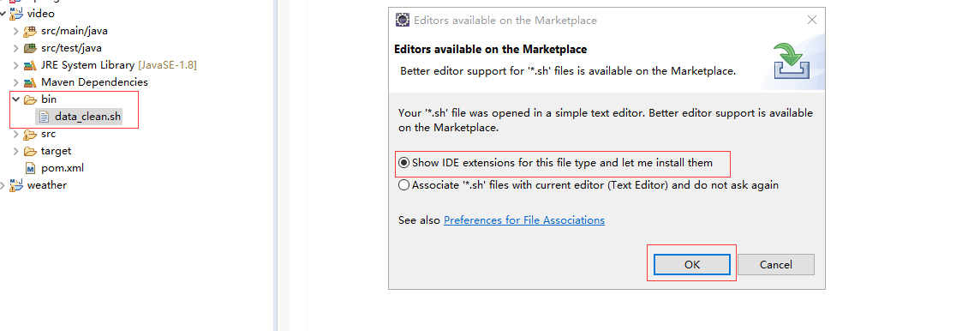This screenshot has width=980, height=331.
Task: Collapse the bin folder
Action: point(15,99)
